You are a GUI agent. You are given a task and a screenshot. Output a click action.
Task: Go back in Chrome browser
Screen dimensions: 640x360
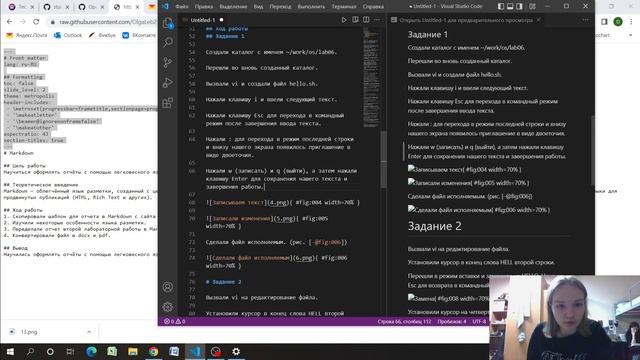click(x=10, y=22)
